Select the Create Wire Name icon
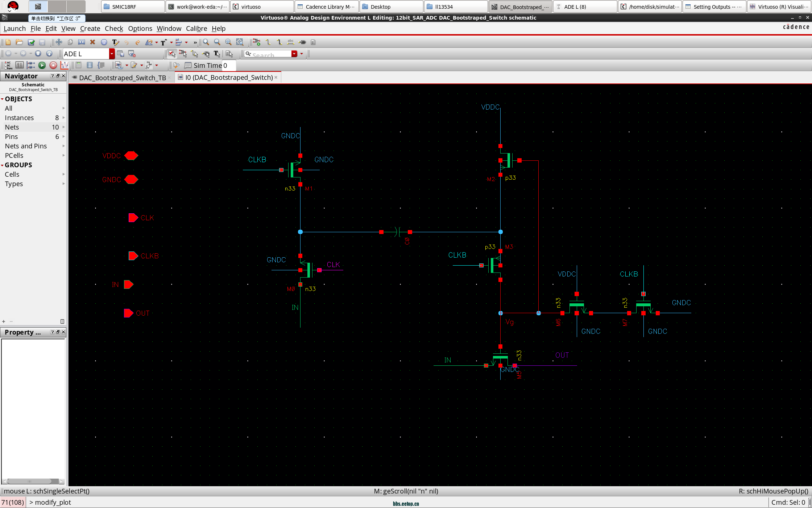The height and width of the screenshot is (508, 812). point(290,42)
